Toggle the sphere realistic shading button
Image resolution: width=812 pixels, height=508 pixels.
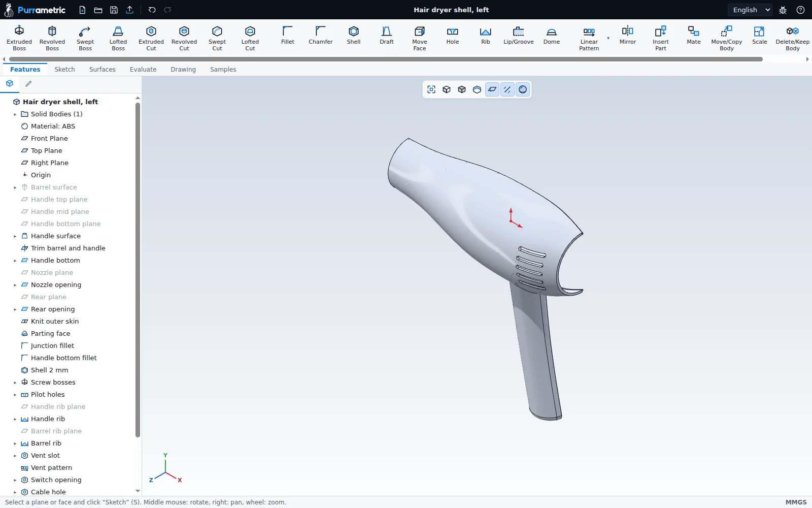(523, 89)
